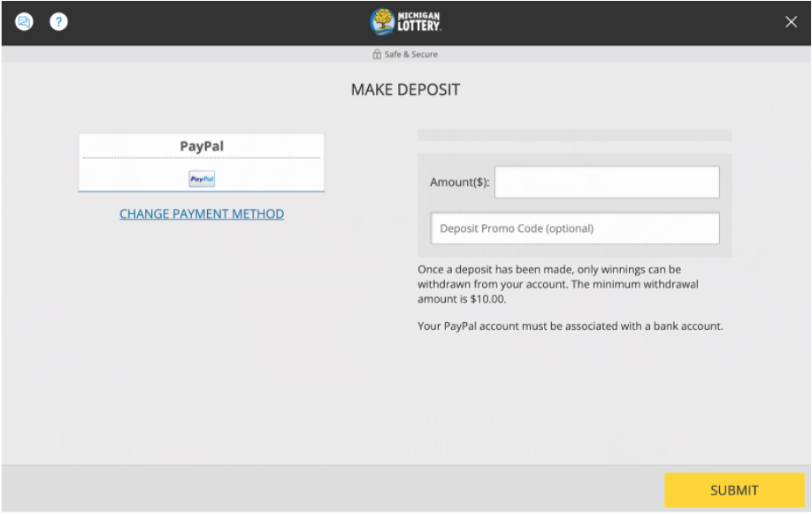Click the chat bubbles icon in top bar
The width and height of the screenshot is (812, 515).
(x=23, y=21)
